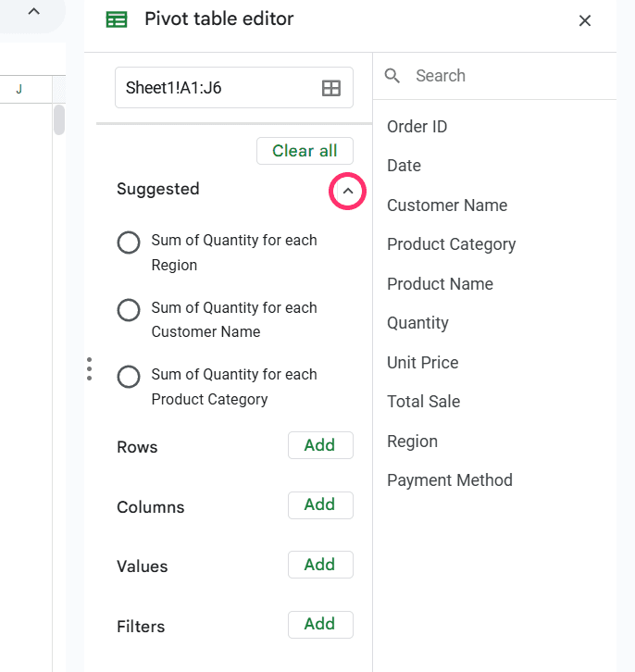Click the spreadsheet vertical scrollbar thumb
The height and width of the screenshot is (672, 635).
59,120
